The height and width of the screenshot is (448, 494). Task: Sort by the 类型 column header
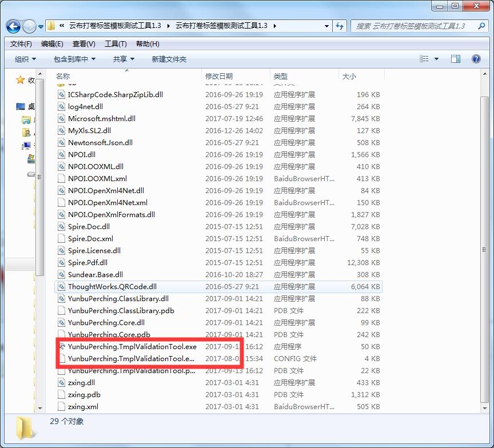click(x=280, y=76)
